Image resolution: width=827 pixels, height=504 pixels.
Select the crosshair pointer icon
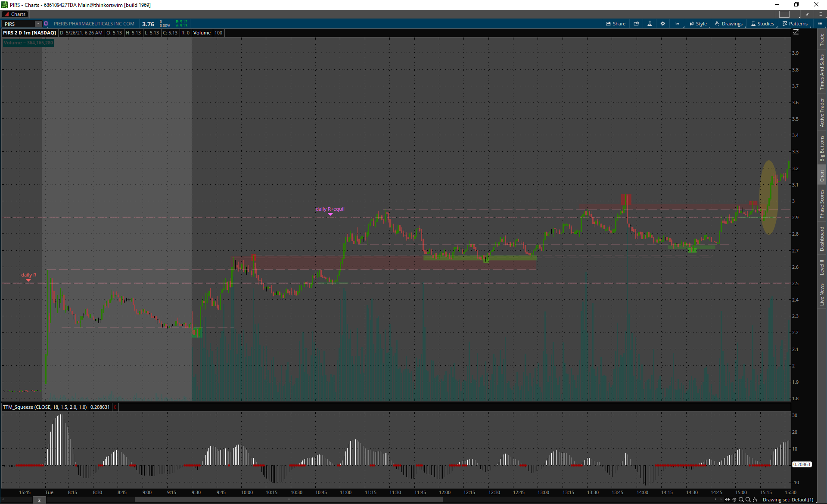point(734,500)
